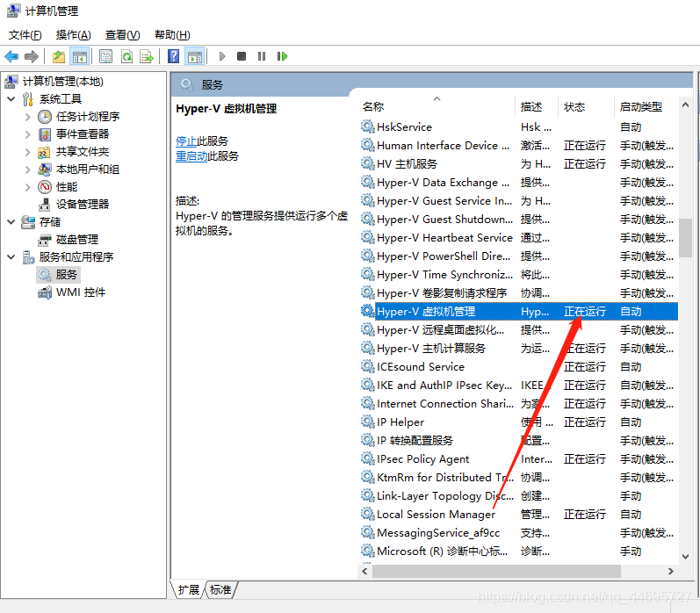Switch to the 标准 tab
The width and height of the screenshot is (700, 613).
pos(220,590)
